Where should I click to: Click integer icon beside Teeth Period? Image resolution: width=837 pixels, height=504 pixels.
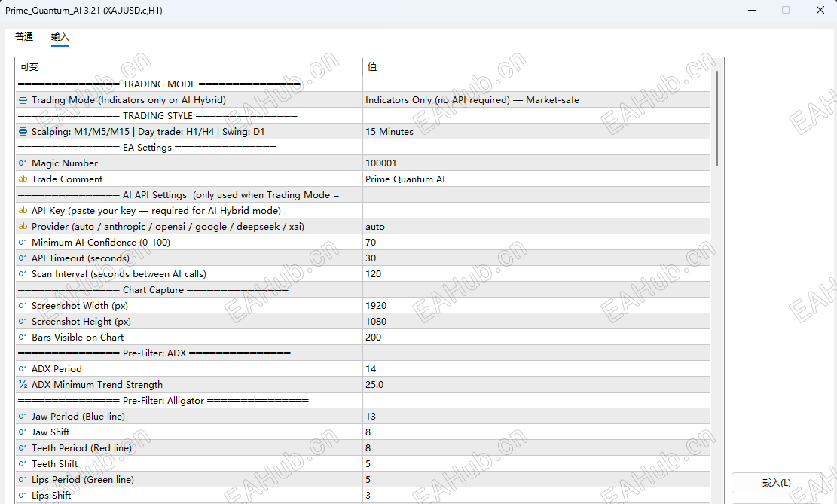(x=23, y=448)
